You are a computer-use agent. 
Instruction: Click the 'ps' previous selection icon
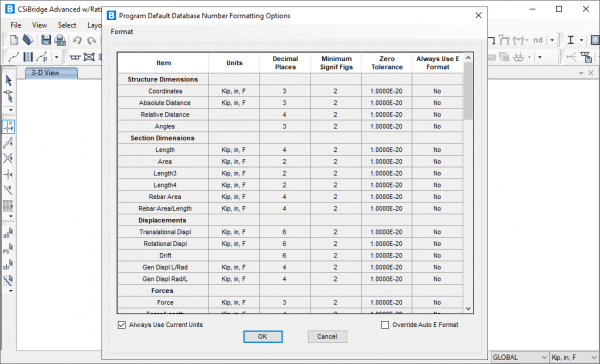point(8,249)
